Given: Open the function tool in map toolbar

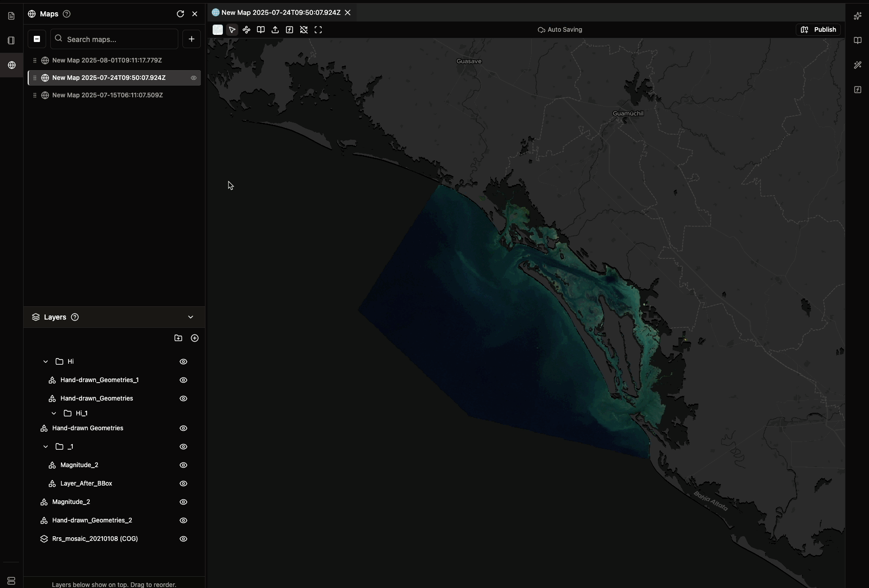Looking at the screenshot, I should [x=289, y=30].
